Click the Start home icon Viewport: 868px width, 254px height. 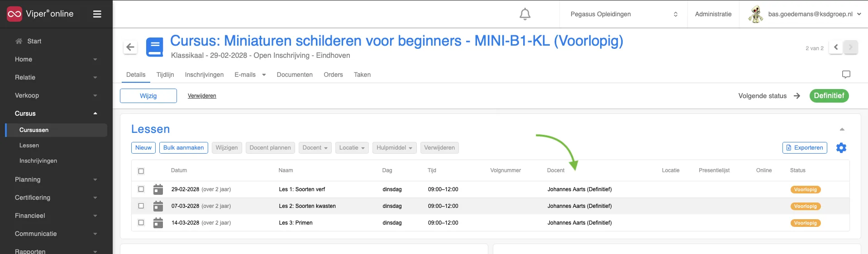tap(19, 41)
